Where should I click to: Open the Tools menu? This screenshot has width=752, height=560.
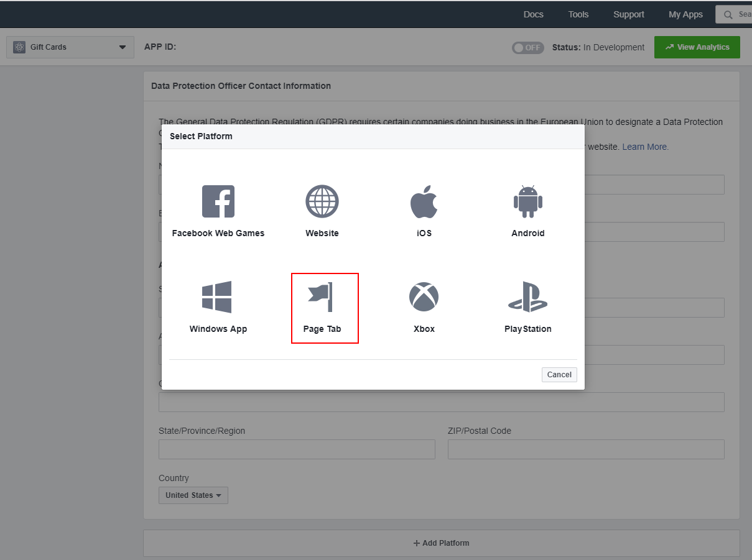tap(578, 14)
